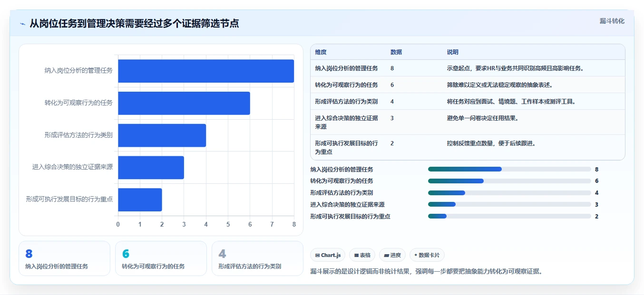Screen dimensions: 644x295
Task: Select the Chart.js chip
Action: [x=328, y=255]
